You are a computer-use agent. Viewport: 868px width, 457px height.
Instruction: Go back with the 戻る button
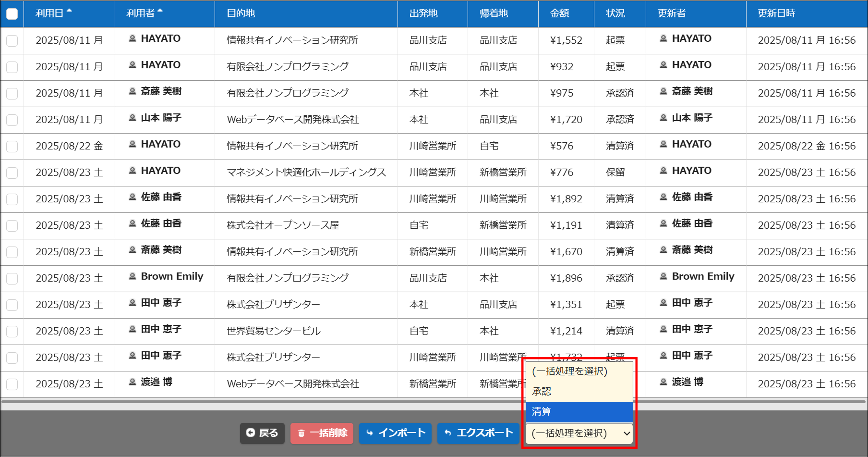point(262,433)
